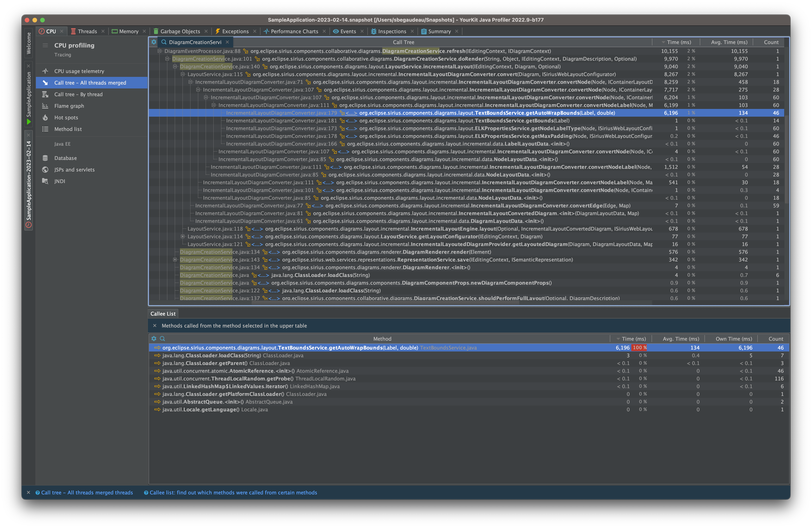Click the Callee List settings gear icon
Image resolution: width=812 pixels, height=528 pixels.
click(154, 339)
